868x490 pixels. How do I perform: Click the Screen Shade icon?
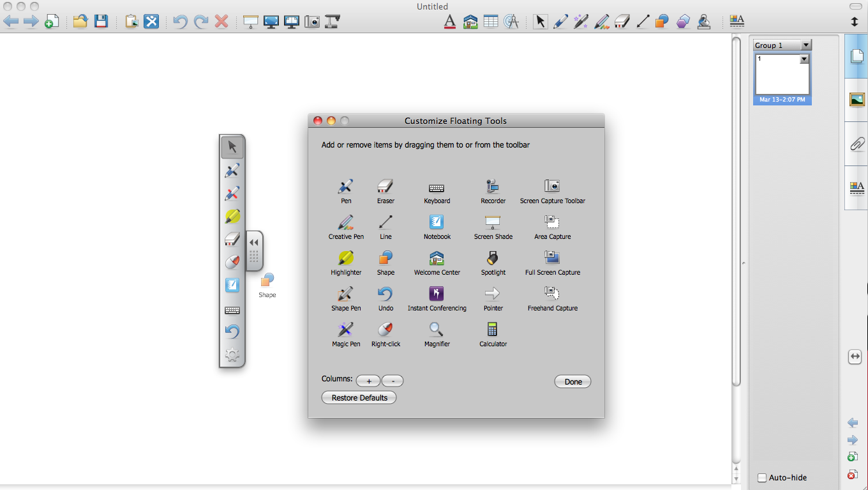pyautogui.click(x=492, y=223)
